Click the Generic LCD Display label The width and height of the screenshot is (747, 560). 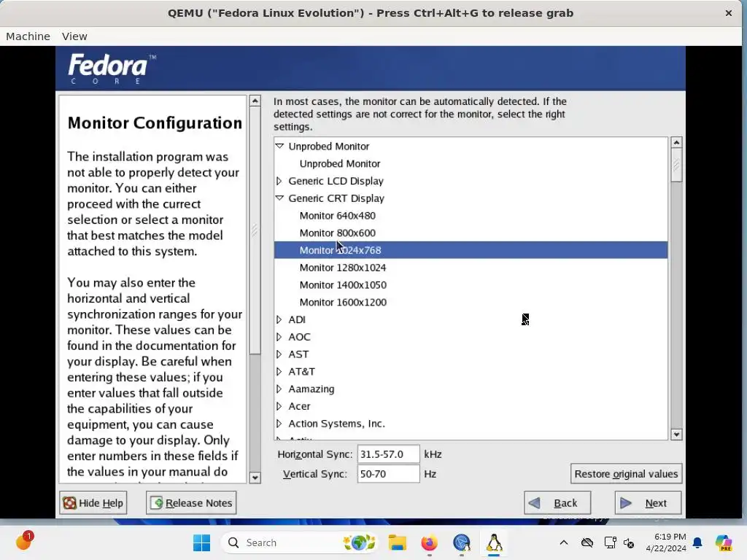tap(336, 181)
